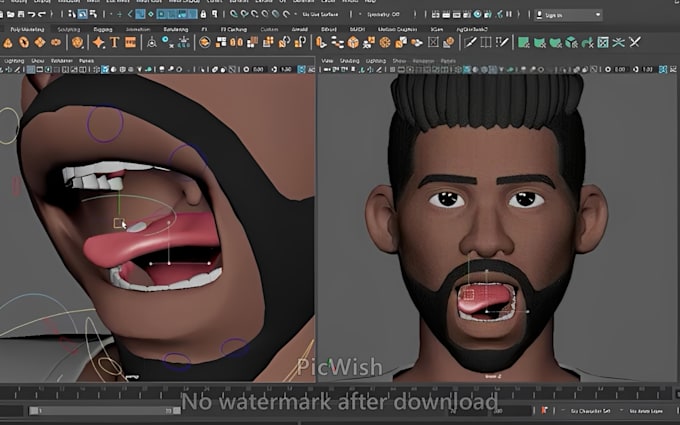Click the orange torus ring shelf icon

pyautogui.click(x=24, y=42)
